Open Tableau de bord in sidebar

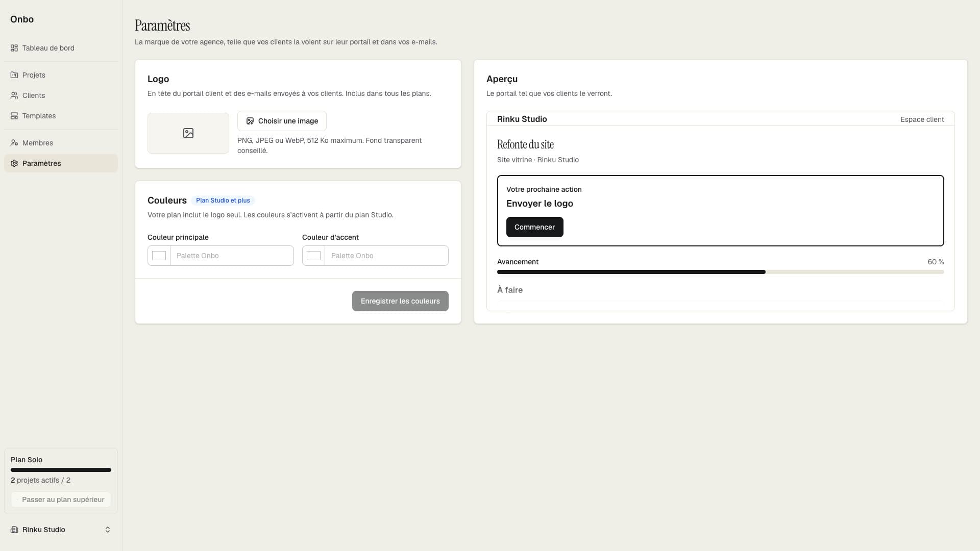click(61, 48)
